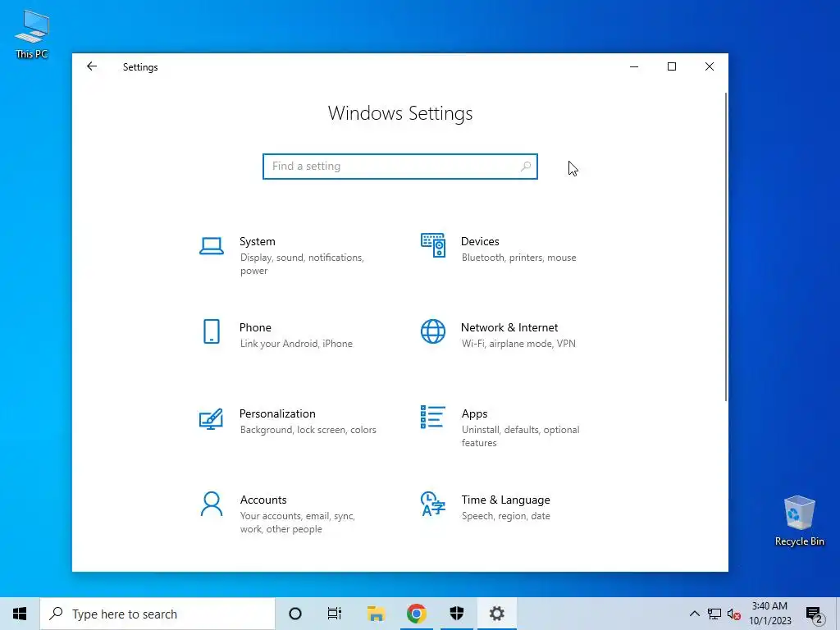The image size is (840, 630).
Task: Launch Google Chrome from the taskbar
Action: tap(416, 614)
